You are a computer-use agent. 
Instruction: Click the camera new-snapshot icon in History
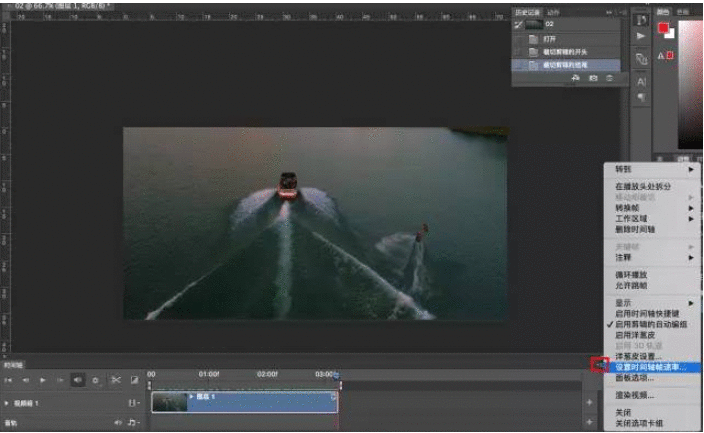(x=592, y=77)
